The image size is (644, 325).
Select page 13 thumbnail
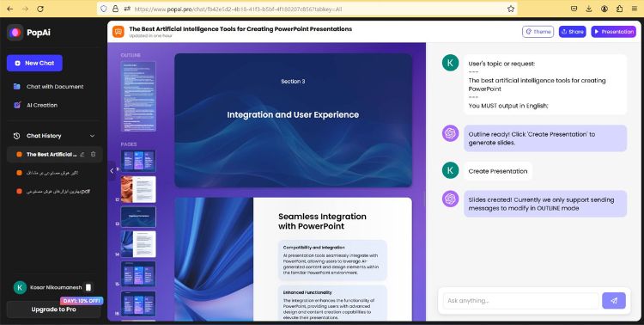(138, 217)
